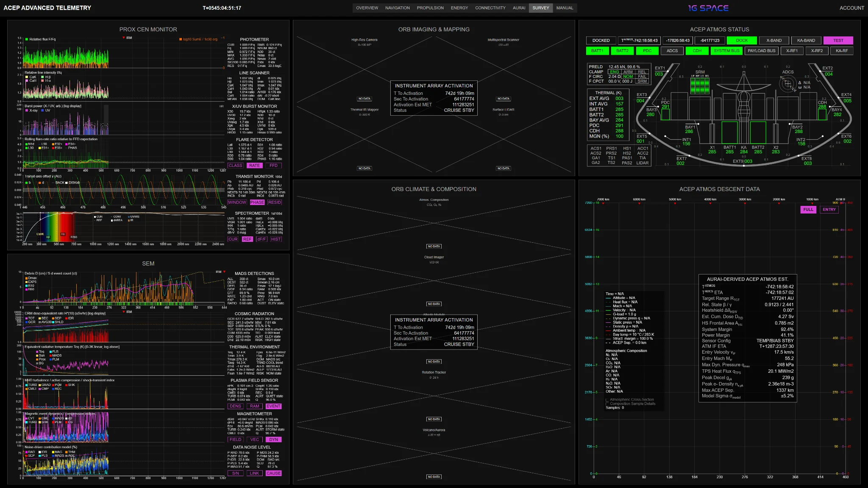Image resolution: width=868 pixels, height=488 pixels.
Task: Click the IRM red marker above flux chart
Action: coord(124,38)
